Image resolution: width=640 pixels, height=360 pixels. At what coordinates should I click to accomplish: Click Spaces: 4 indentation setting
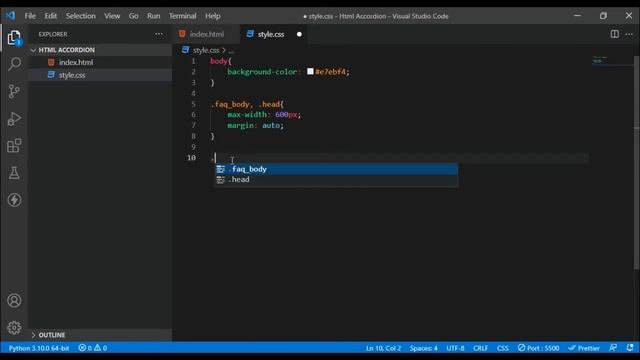coord(423,348)
